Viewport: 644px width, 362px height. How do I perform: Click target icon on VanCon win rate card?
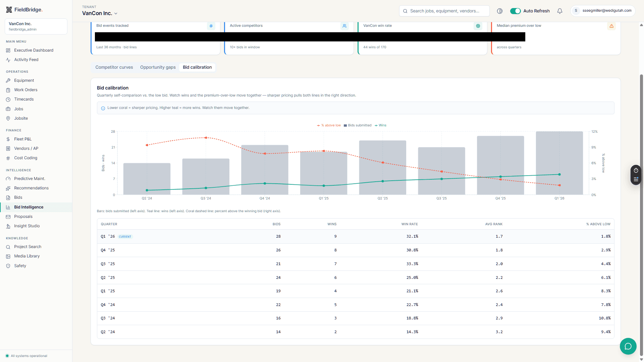[x=478, y=26]
